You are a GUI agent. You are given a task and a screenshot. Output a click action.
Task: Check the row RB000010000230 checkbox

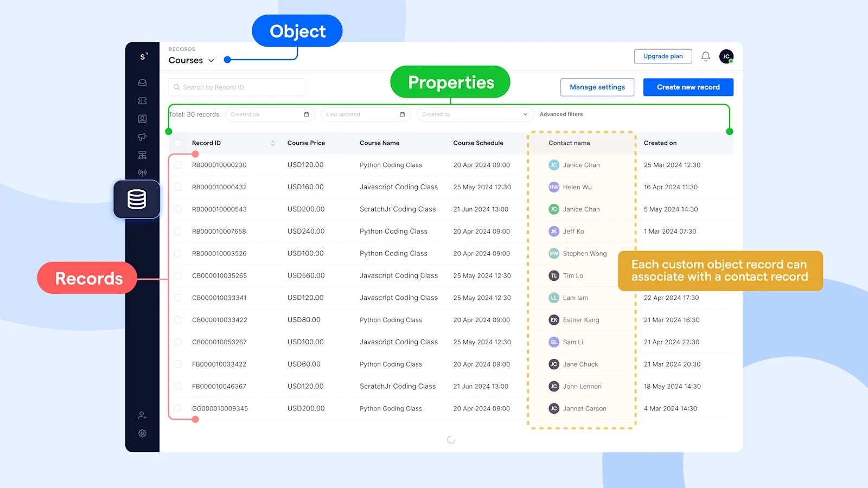(x=178, y=165)
